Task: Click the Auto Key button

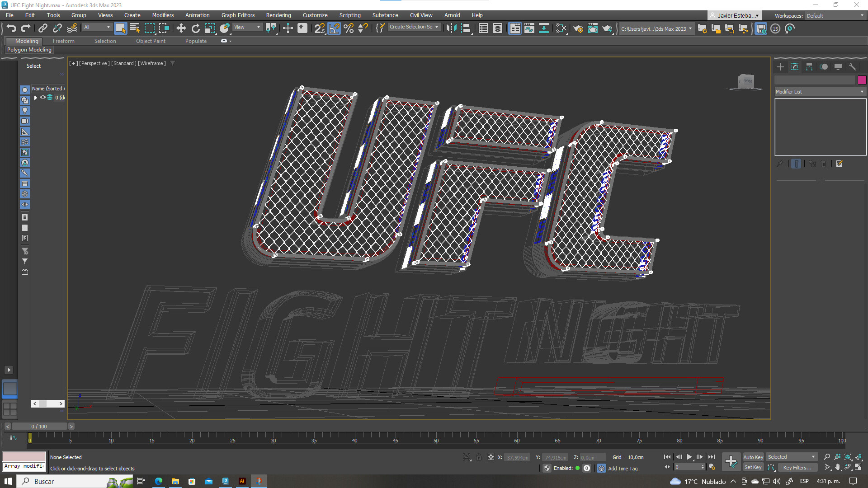Action: click(x=753, y=457)
